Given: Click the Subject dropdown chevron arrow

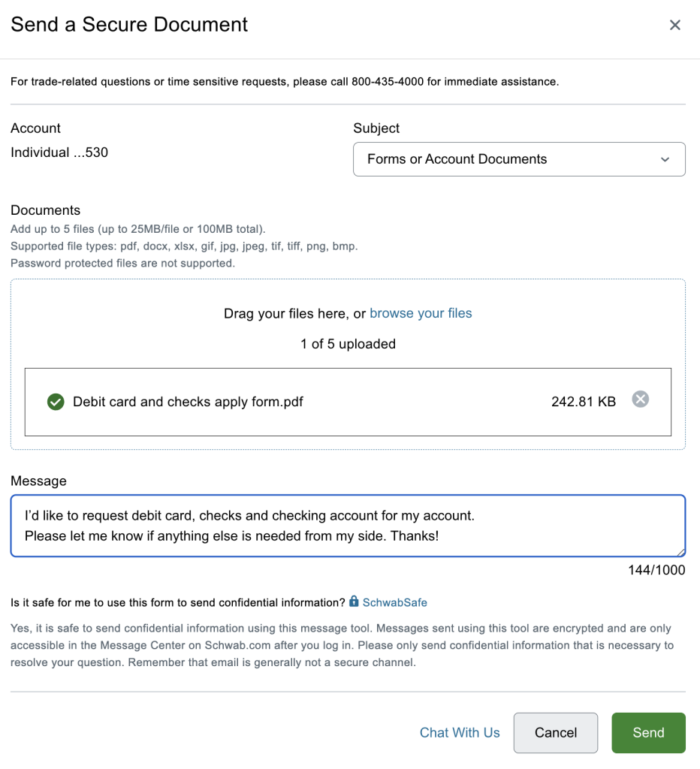Looking at the screenshot, I should tap(665, 159).
